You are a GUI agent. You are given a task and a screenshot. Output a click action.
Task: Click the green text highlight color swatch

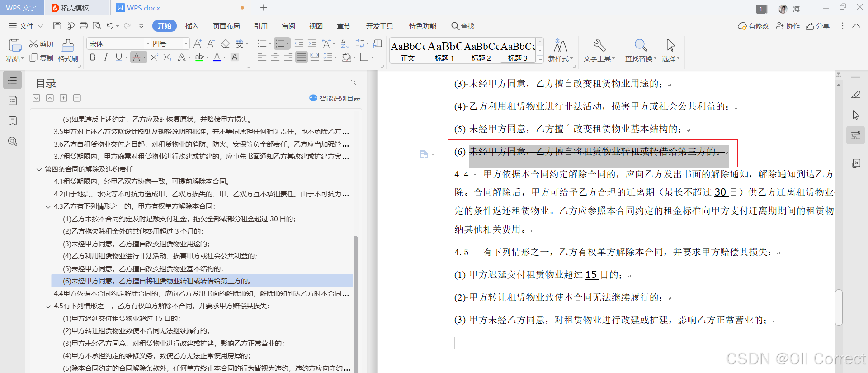click(199, 57)
